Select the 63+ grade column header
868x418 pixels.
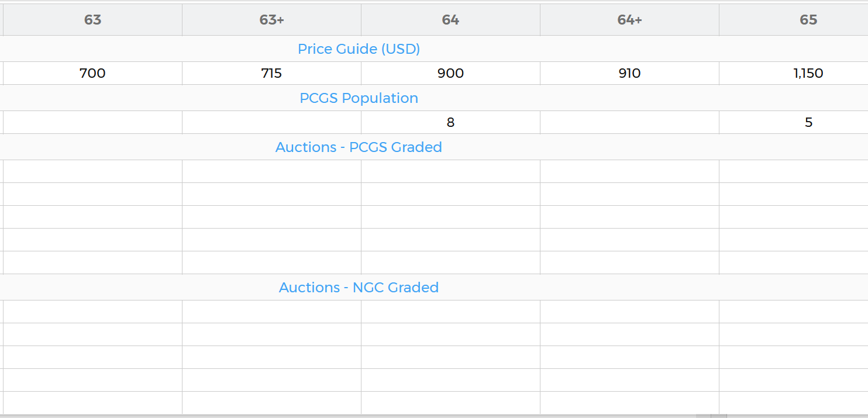tap(271, 20)
